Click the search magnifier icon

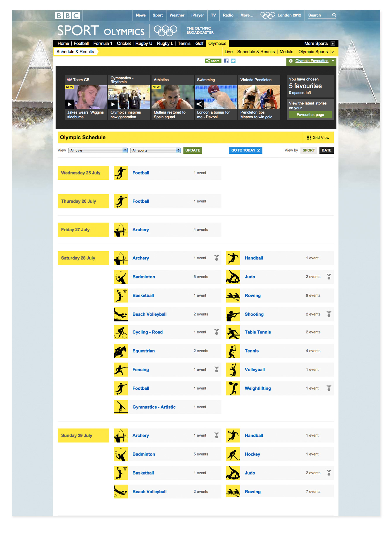(334, 15)
